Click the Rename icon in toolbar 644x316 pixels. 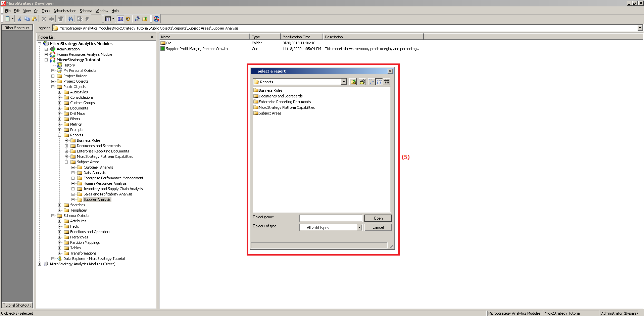(x=51, y=19)
